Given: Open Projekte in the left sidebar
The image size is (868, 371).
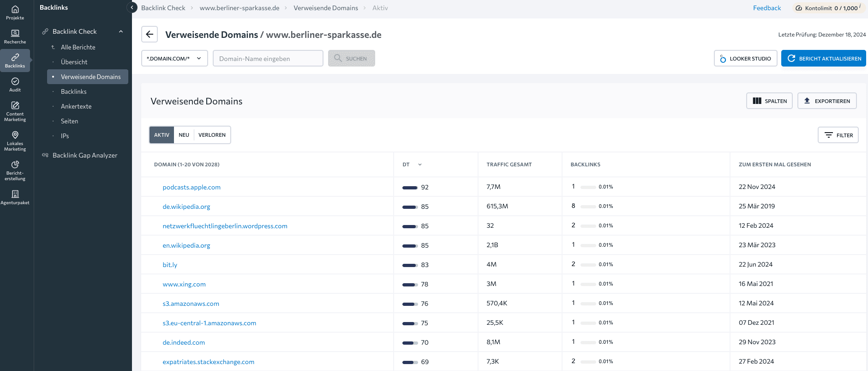Looking at the screenshot, I should coord(15,12).
